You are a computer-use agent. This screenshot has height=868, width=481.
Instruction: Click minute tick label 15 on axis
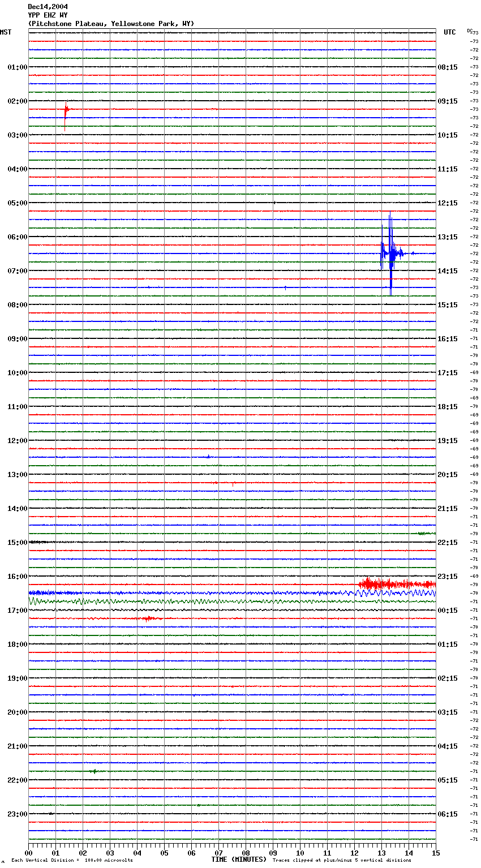click(435, 853)
